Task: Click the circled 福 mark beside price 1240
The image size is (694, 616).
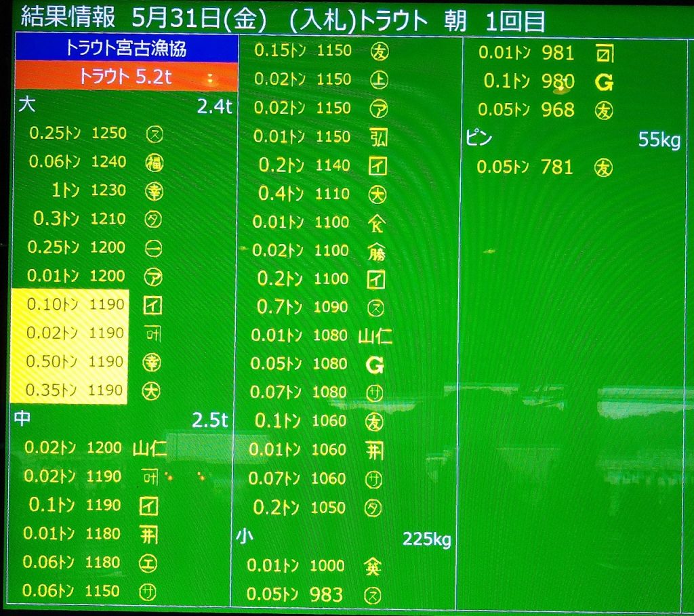Action: coord(154,162)
